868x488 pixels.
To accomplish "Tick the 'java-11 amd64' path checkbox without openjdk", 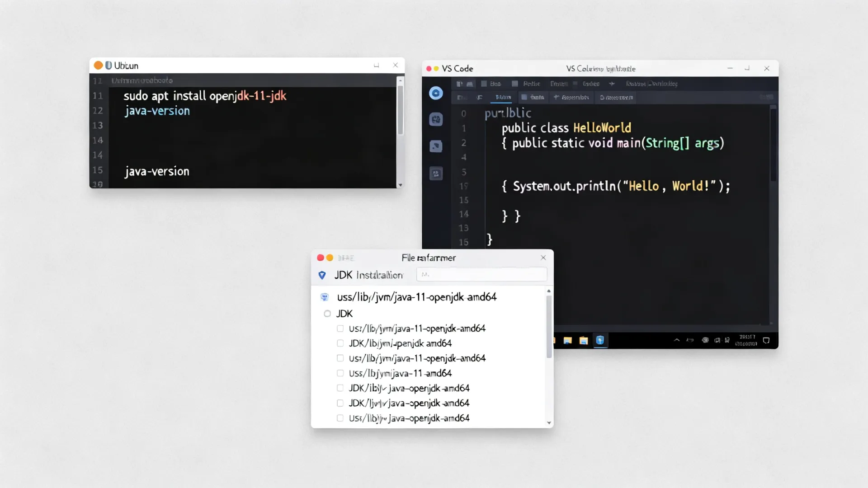I will [x=340, y=373].
